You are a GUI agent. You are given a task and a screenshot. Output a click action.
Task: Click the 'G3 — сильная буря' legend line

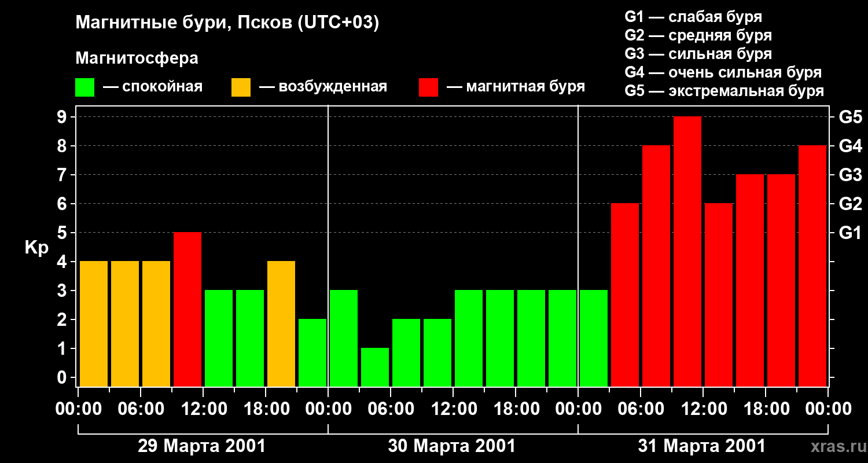click(698, 54)
